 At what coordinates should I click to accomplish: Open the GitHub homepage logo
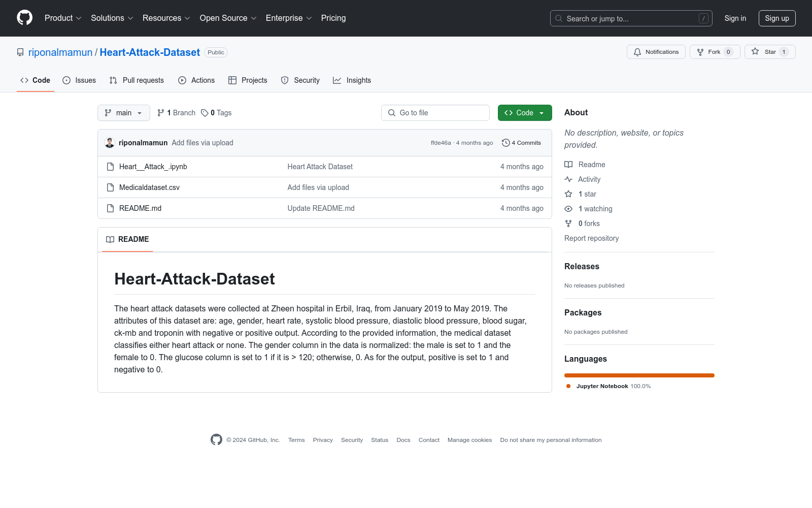click(24, 18)
